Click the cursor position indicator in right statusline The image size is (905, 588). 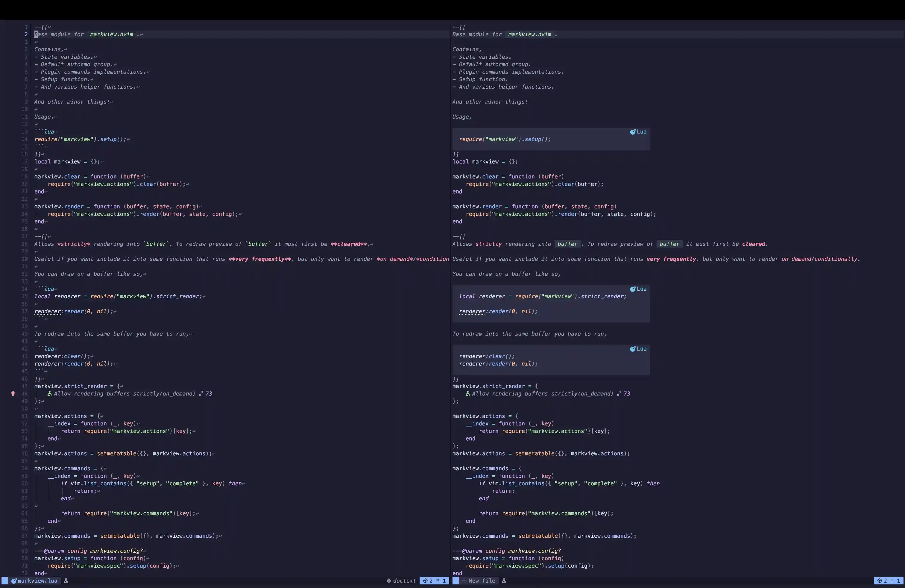[x=888, y=581]
